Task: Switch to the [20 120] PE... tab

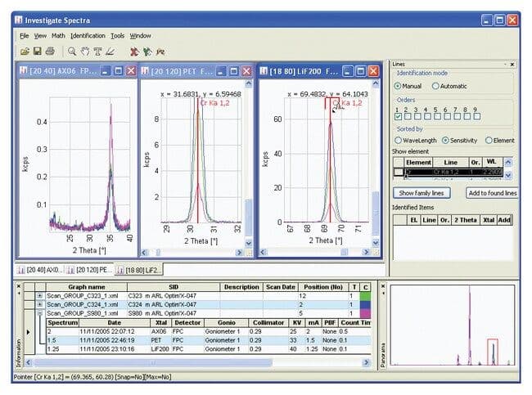Action: tap(89, 270)
